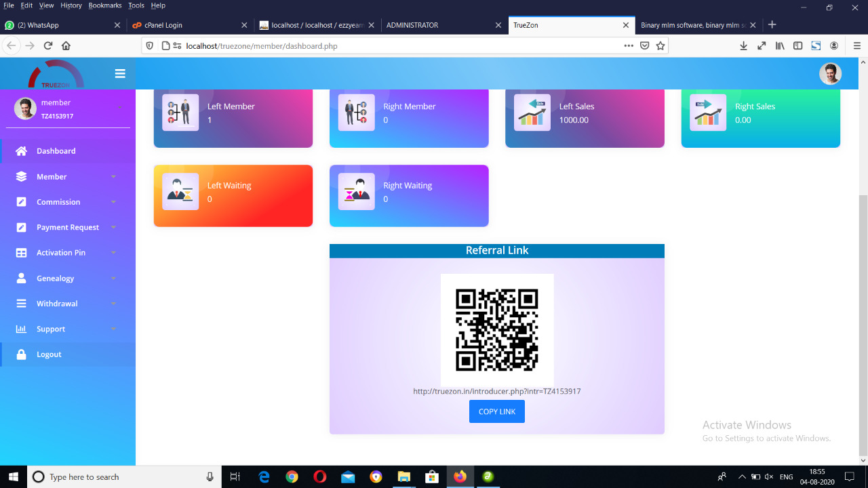Click the COPY LINK button
Viewport: 868px width, 488px height.
point(497,411)
